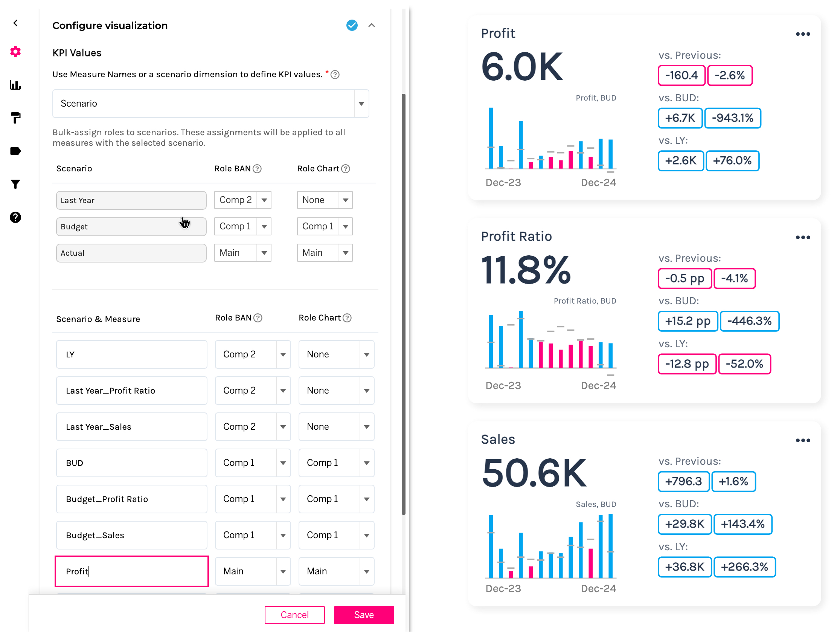Open Role BAN dropdown for Last Year
The width and height of the screenshot is (840, 635).
pos(264,200)
